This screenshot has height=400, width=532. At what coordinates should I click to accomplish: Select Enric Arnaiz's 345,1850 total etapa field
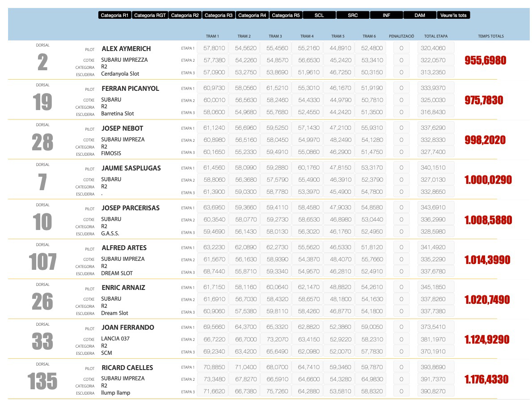pyautogui.click(x=435, y=287)
